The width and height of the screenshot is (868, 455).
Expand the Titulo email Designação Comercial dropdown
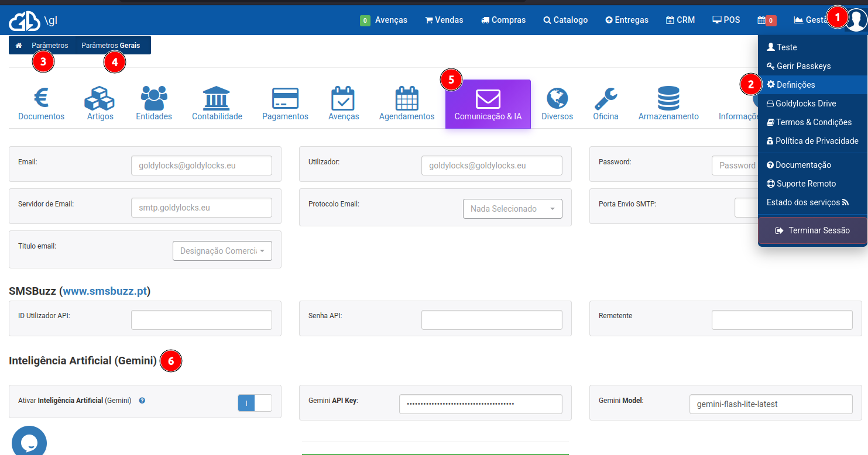222,250
